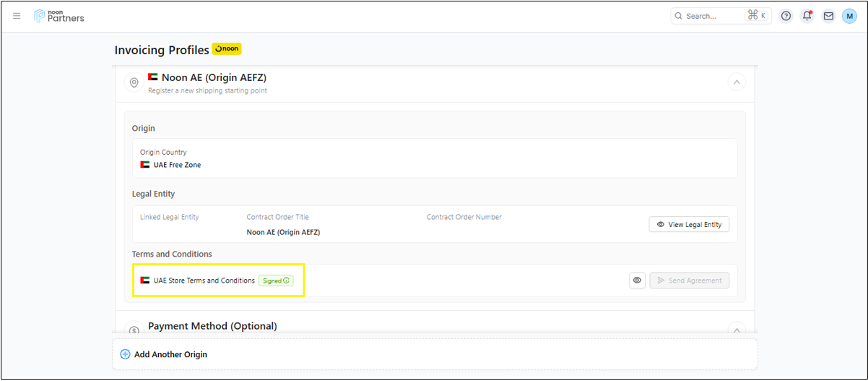Click the View Legal Entity button
The image size is (868, 381).
(x=689, y=225)
